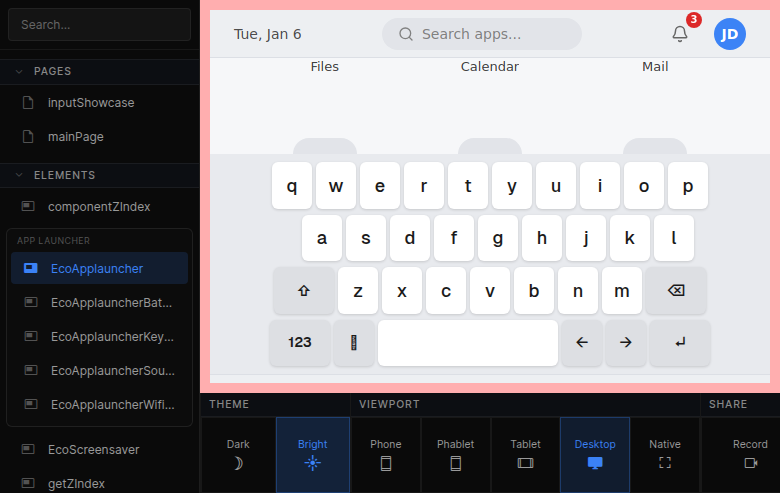Click the JD user avatar
780x493 pixels.
click(729, 34)
